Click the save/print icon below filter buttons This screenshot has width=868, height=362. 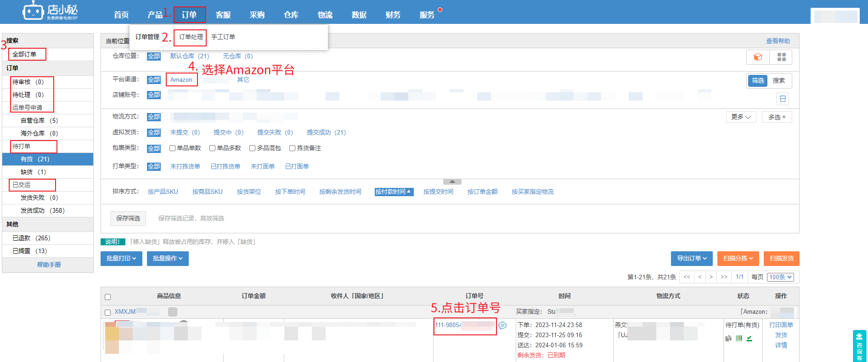pyautogui.click(x=783, y=99)
